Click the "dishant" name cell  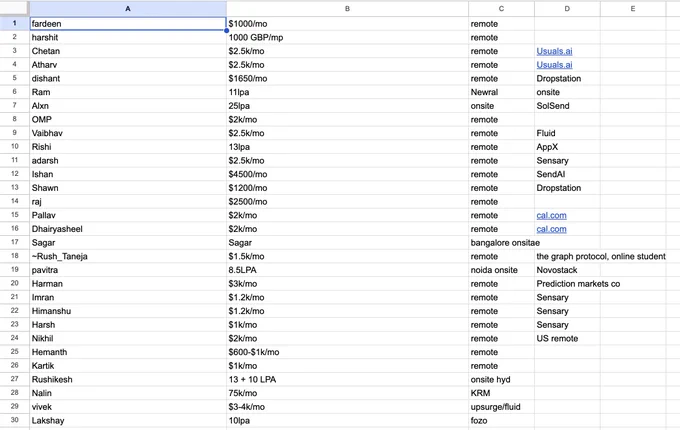click(128, 78)
